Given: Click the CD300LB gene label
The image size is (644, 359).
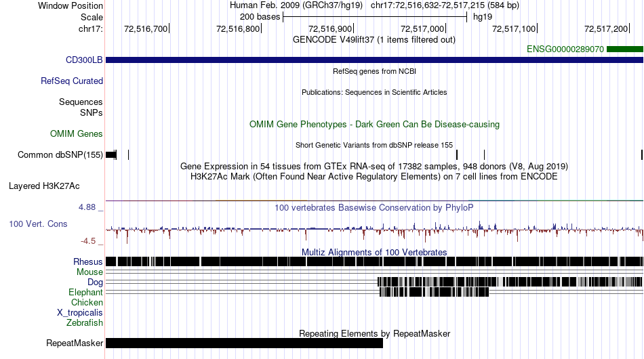Looking at the screenshot, I should (x=84, y=60).
